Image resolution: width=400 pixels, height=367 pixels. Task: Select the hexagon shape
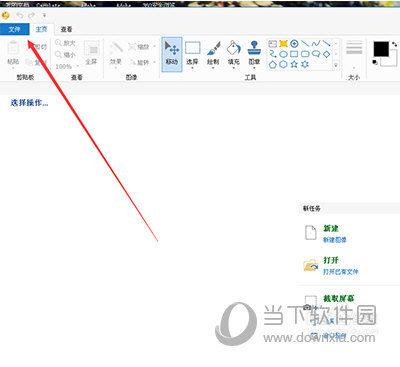click(x=283, y=64)
